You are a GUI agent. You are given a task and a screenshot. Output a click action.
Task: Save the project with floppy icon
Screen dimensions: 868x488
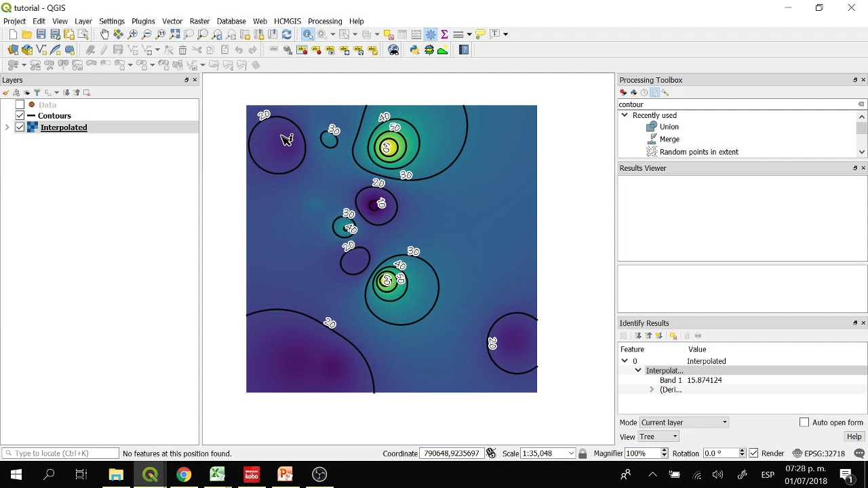pos(41,34)
